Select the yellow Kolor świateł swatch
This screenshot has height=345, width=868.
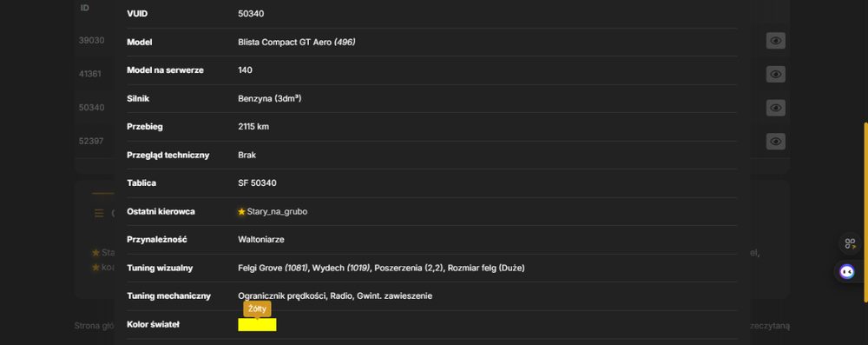257,324
